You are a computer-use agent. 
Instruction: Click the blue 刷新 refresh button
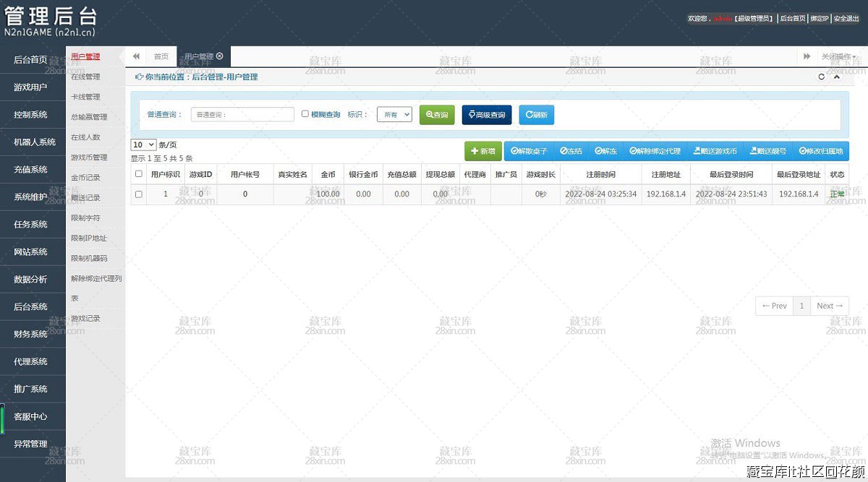coord(536,115)
